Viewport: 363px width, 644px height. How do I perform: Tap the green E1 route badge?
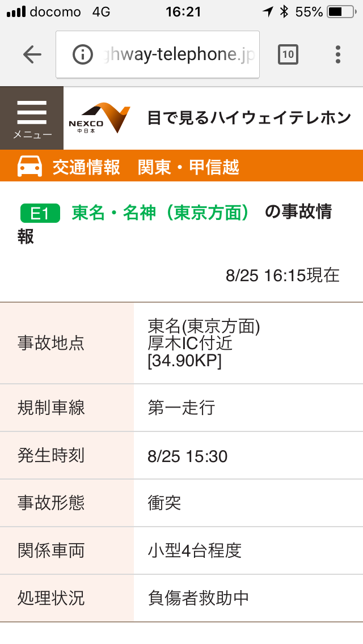click(40, 213)
